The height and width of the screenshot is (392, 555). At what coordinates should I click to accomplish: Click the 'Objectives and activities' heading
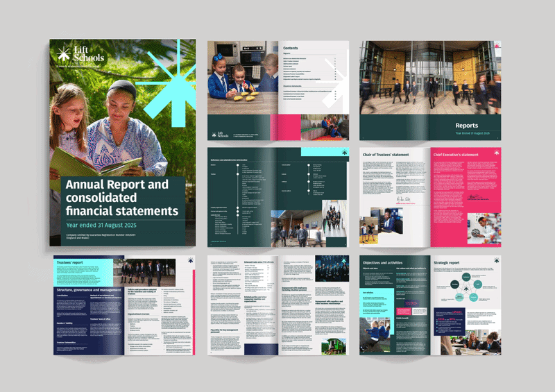point(382,263)
